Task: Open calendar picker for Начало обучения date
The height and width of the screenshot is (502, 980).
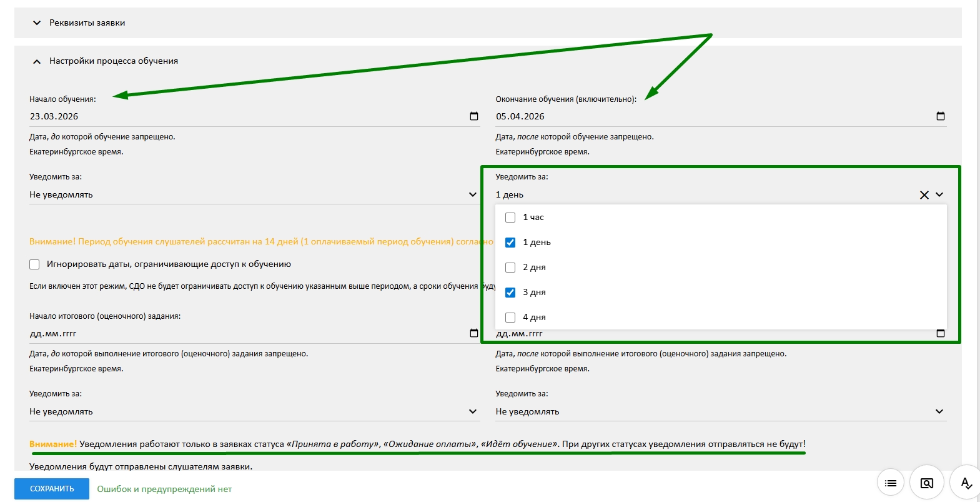Action: click(473, 116)
